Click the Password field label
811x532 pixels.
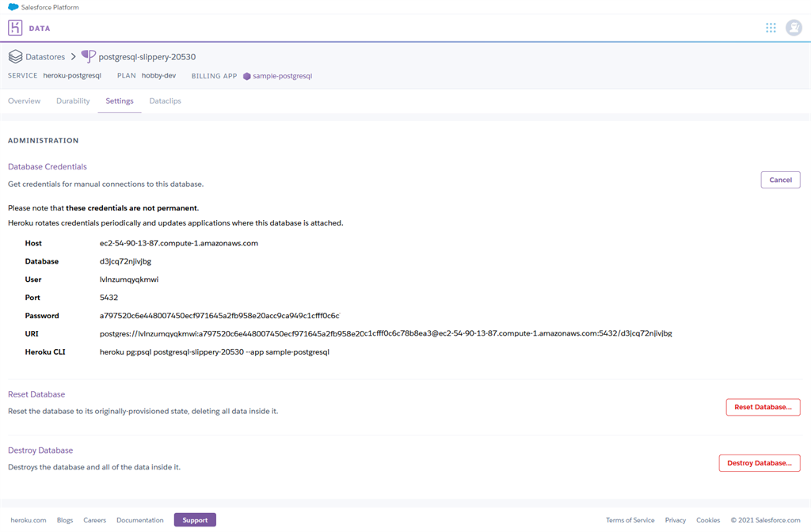[42, 315]
